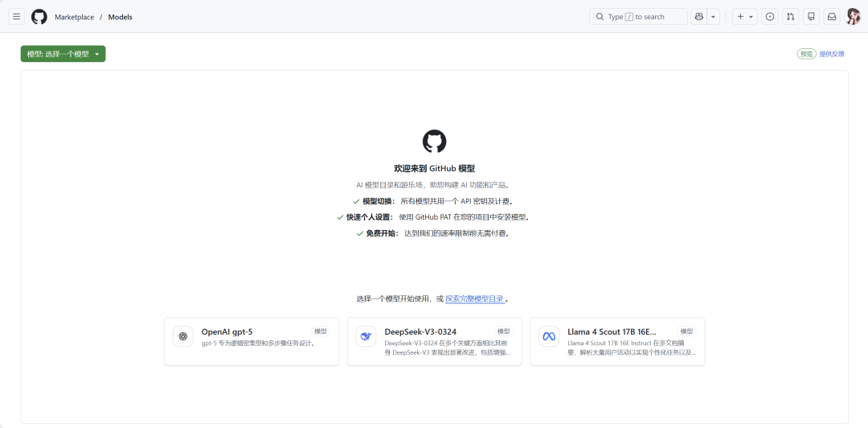Pick the Llama 4 Scout 17B card
Viewport: 868px width, 428px height.
point(617,341)
